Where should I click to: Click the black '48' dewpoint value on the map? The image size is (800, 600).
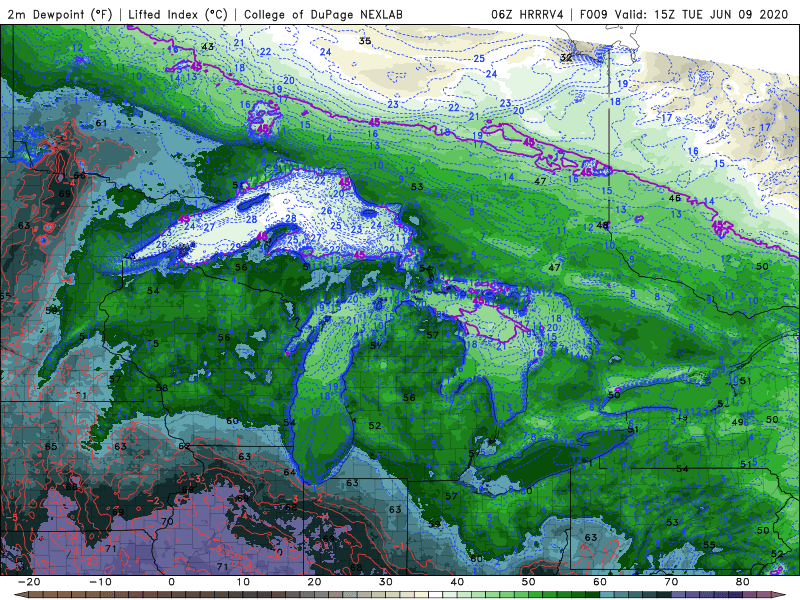point(602,225)
